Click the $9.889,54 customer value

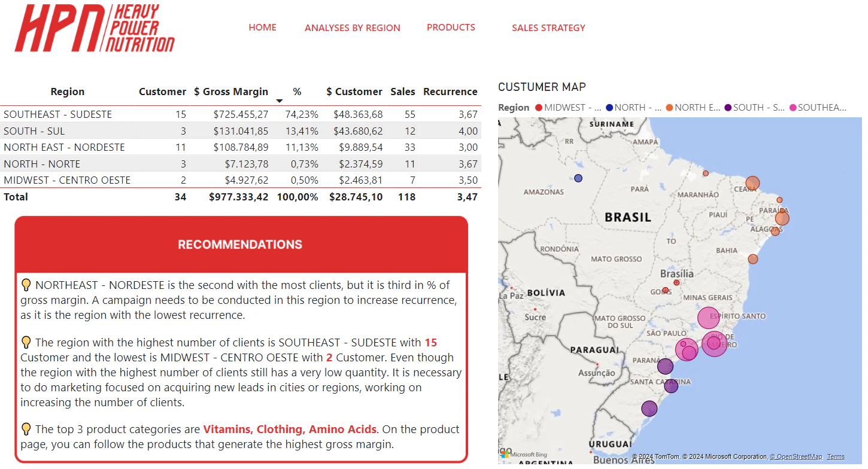tap(358, 147)
